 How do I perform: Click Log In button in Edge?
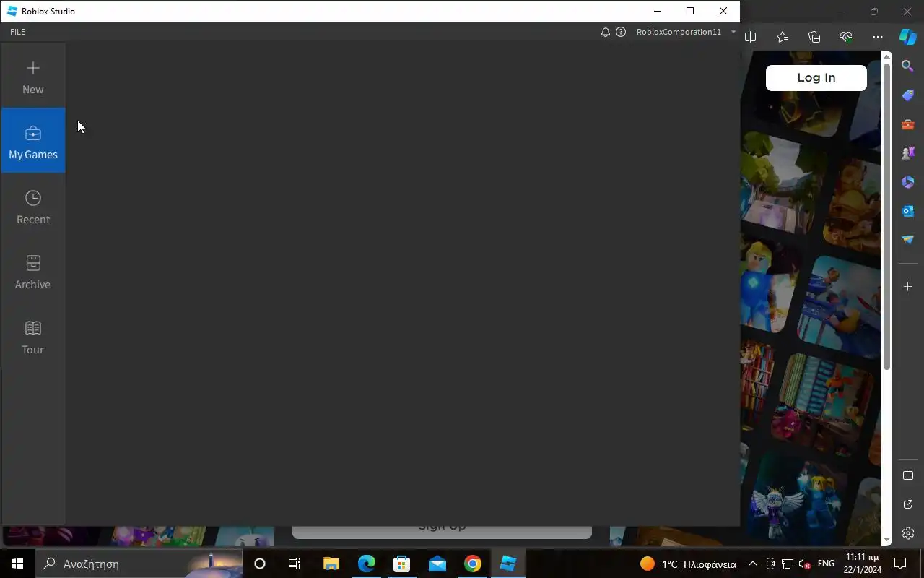(x=816, y=78)
